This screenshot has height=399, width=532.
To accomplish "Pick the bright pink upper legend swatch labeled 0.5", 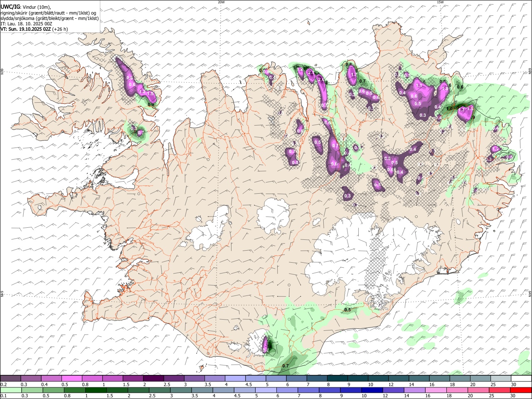I will click(x=71, y=378).
